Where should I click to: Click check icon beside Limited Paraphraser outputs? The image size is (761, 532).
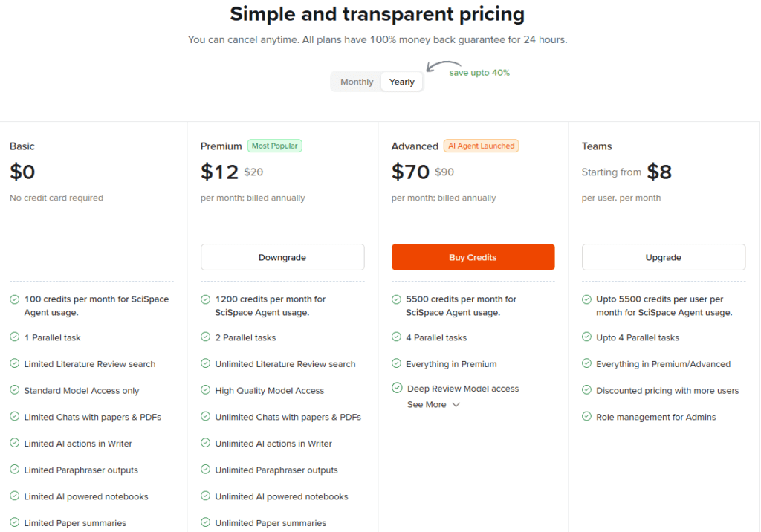14,470
